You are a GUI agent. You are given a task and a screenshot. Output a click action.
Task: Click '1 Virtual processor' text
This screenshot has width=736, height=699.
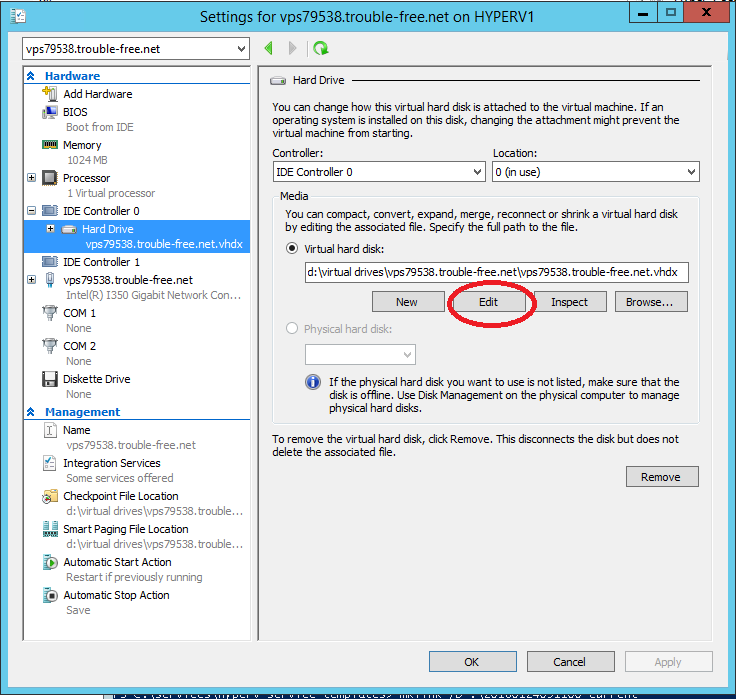111,193
